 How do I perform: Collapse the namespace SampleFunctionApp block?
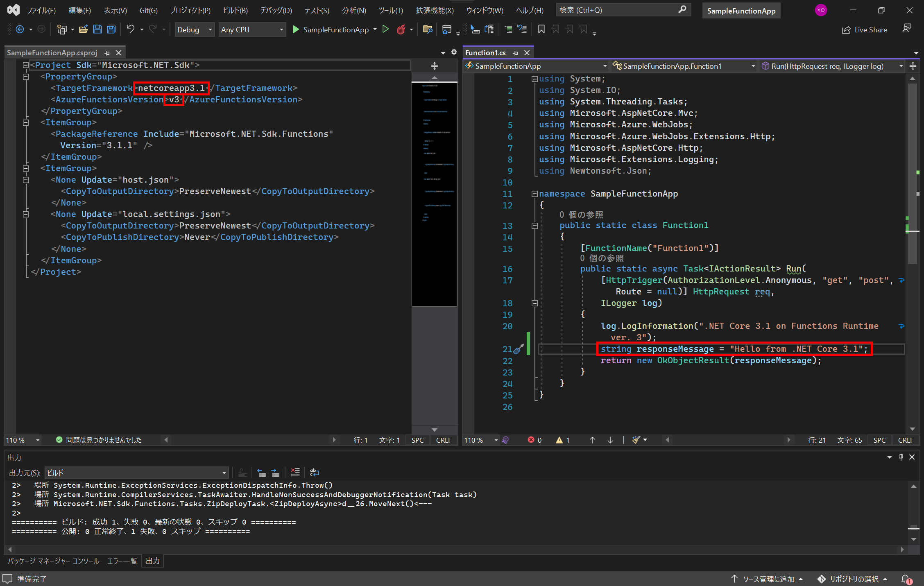pyautogui.click(x=534, y=194)
